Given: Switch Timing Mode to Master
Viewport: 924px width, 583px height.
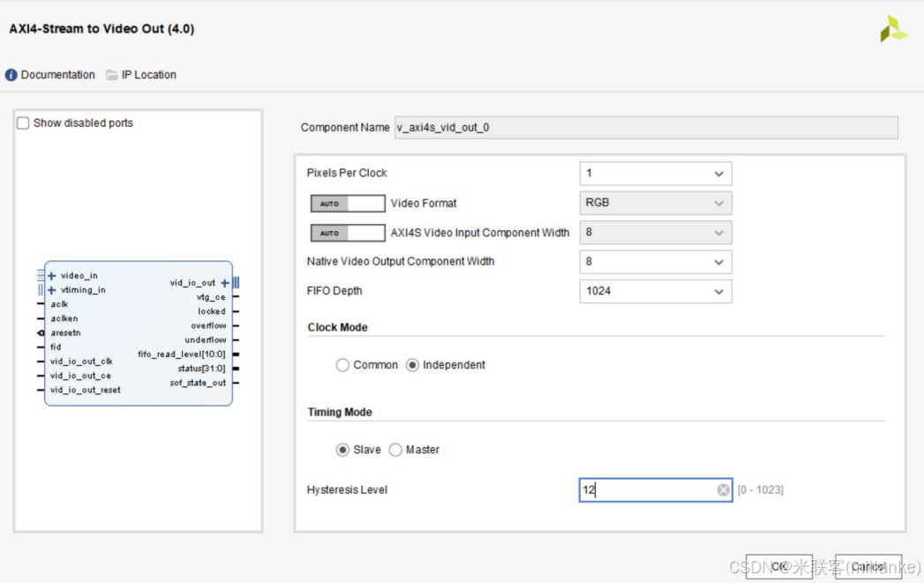Looking at the screenshot, I should click(395, 449).
